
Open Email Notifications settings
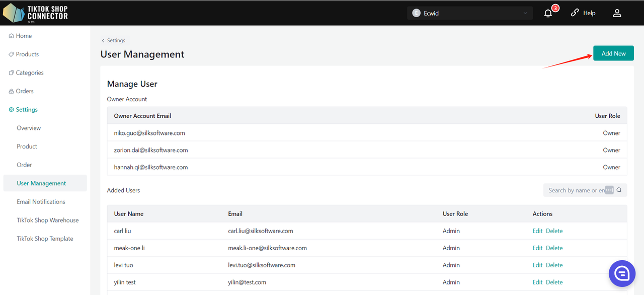[41, 202]
